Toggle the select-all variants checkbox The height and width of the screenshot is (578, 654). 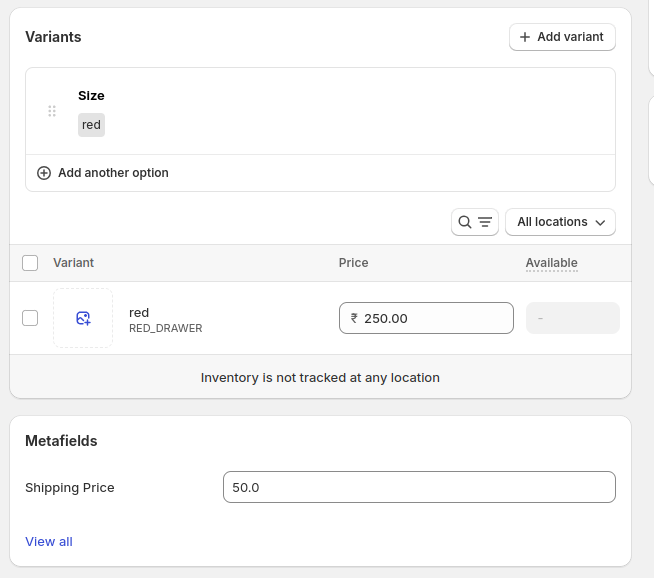pyautogui.click(x=30, y=263)
